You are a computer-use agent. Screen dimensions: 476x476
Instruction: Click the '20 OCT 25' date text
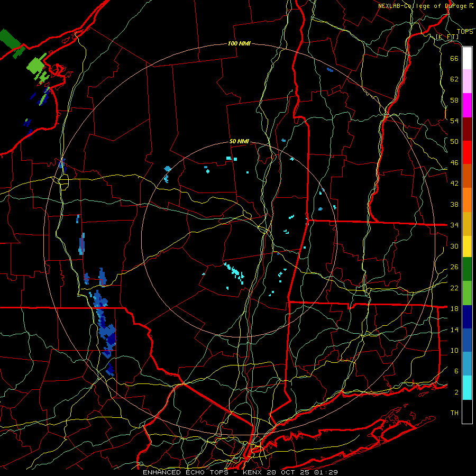[289, 472]
